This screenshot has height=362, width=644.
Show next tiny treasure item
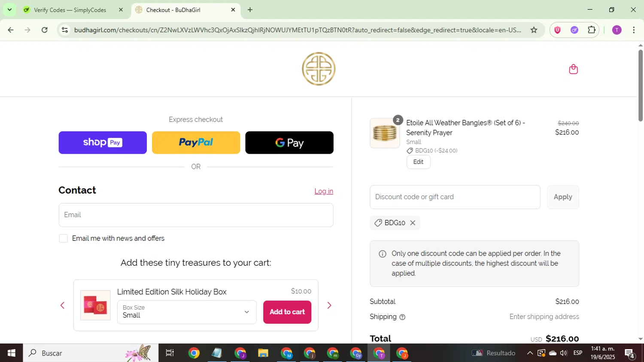click(329, 305)
